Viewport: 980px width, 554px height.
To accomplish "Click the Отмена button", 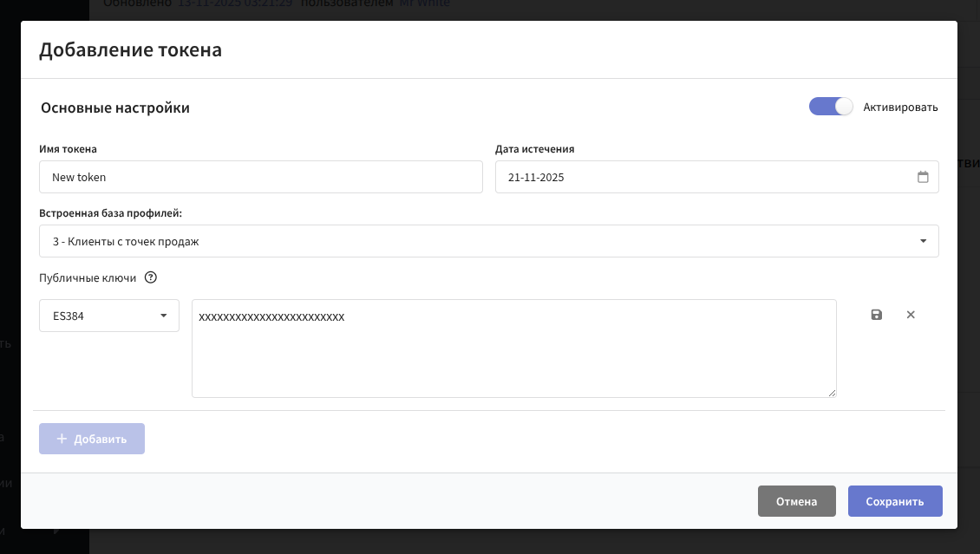I will (x=796, y=501).
